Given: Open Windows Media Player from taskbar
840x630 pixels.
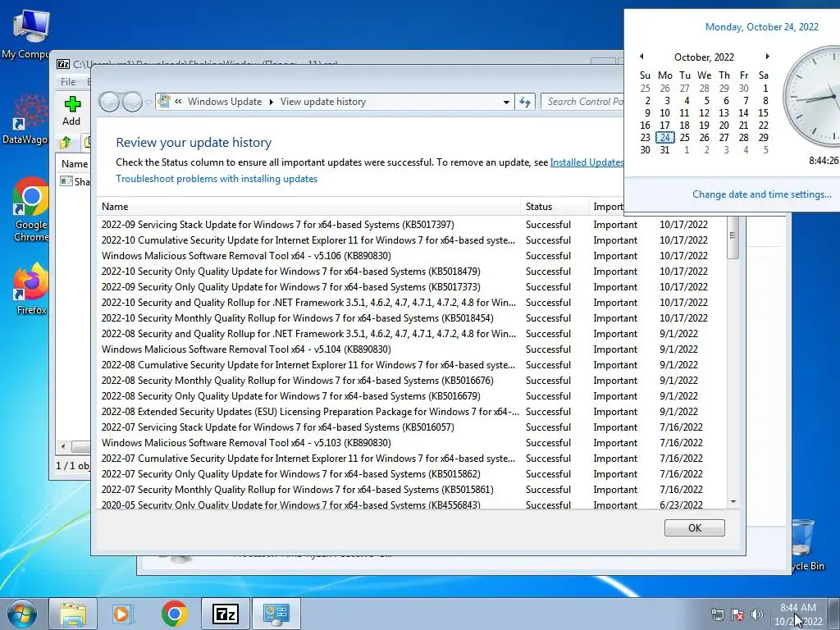Looking at the screenshot, I should 122,614.
